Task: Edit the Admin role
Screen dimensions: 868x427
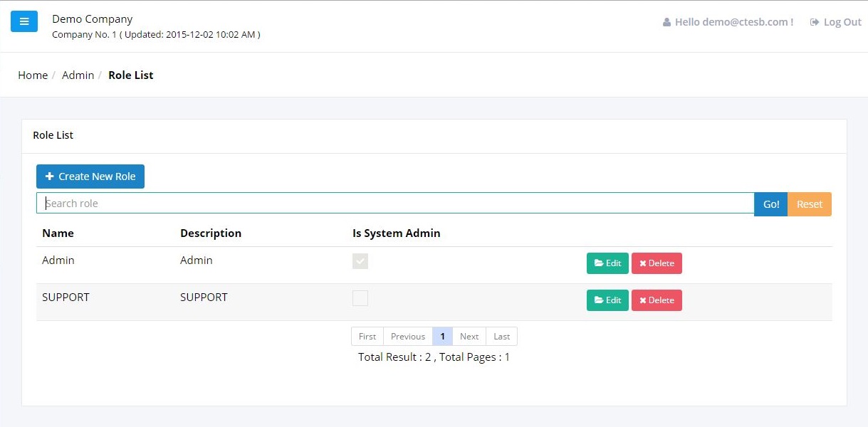Action: click(607, 263)
